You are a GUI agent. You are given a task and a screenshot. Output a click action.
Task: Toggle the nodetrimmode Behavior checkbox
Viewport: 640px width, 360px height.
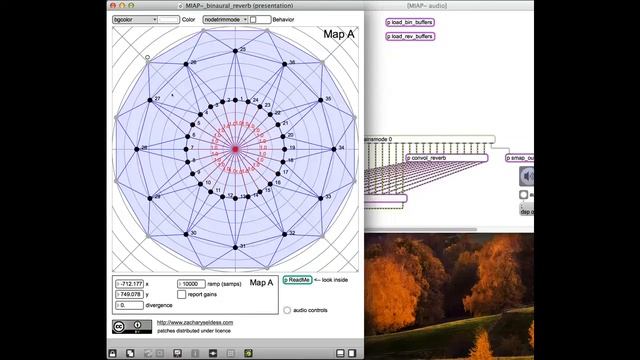[253, 20]
